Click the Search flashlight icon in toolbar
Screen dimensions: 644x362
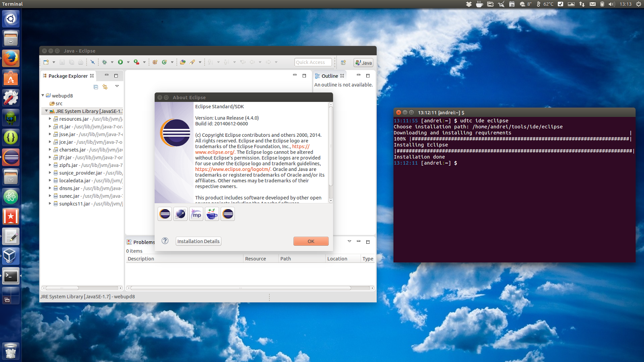click(192, 62)
